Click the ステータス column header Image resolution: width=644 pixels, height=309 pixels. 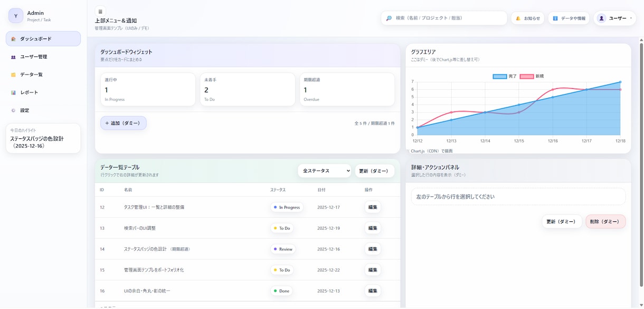[x=278, y=190]
